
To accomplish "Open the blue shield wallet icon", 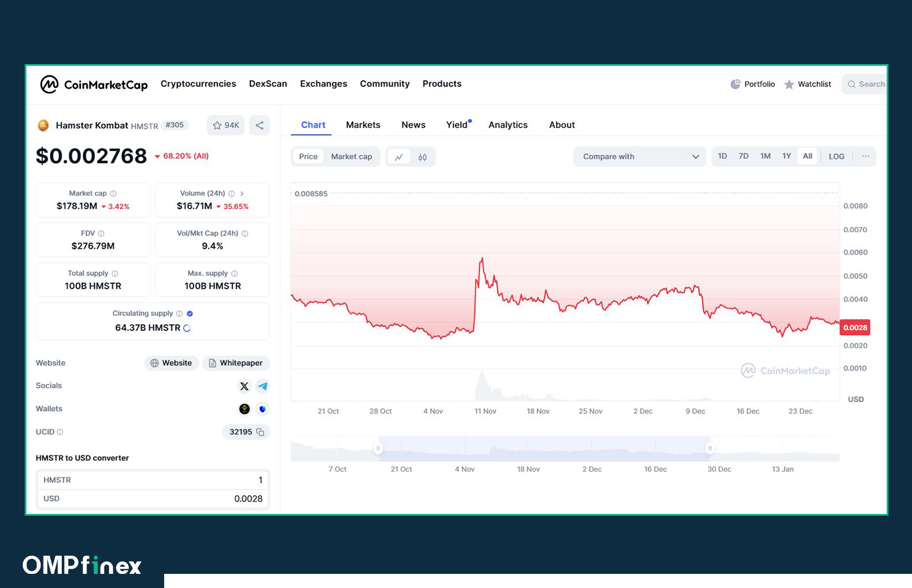I will (262, 409).
